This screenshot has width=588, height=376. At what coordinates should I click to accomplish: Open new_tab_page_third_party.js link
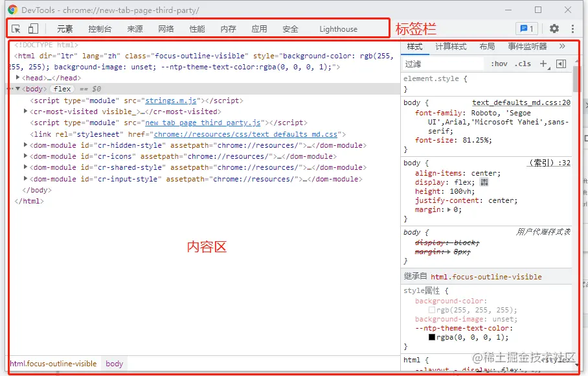point(203,123)
